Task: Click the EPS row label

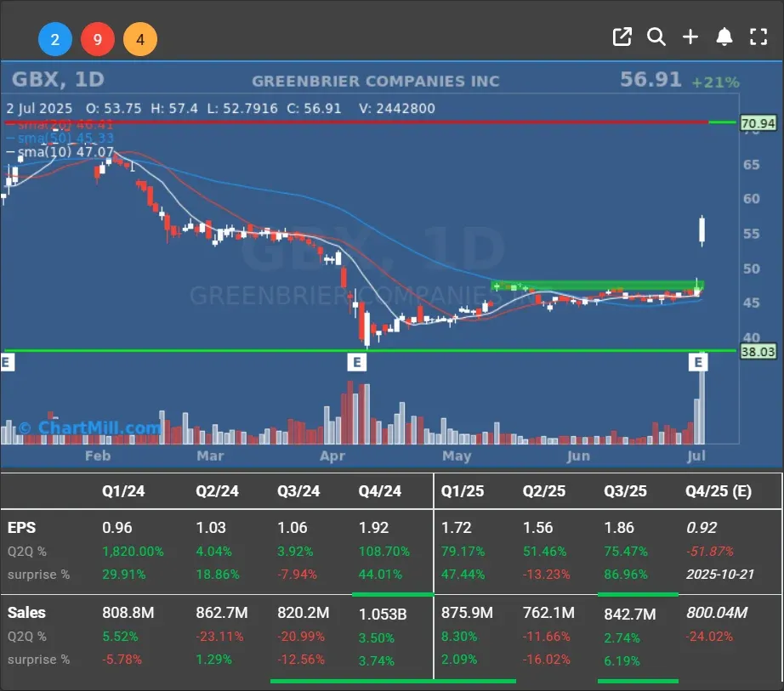Action: point(21,528)
